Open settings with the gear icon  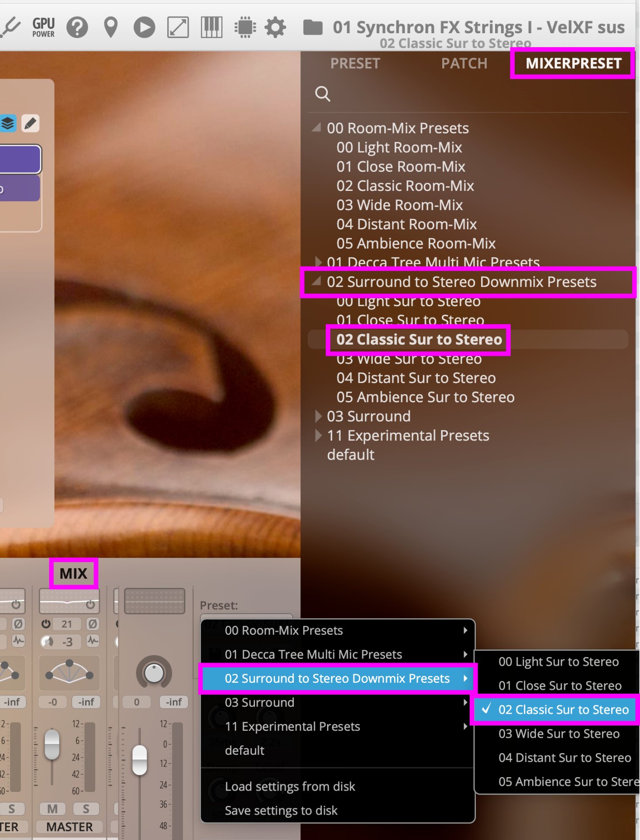click(x=275, y=28)
